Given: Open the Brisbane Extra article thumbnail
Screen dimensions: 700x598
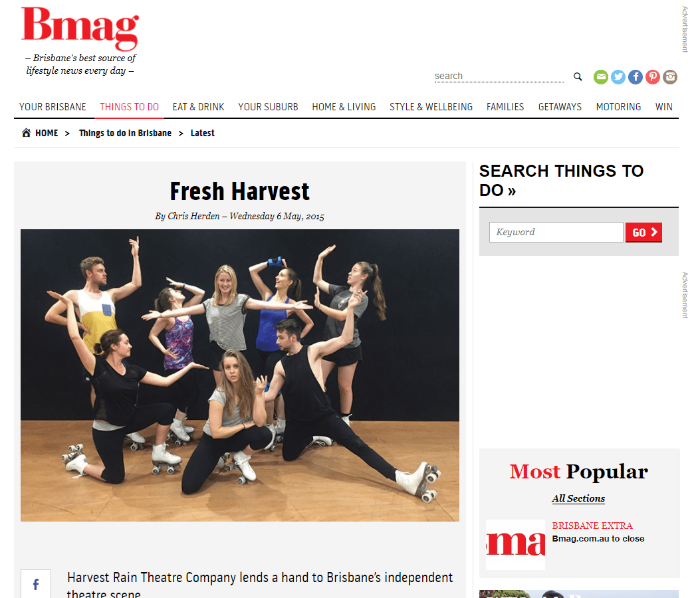Looking at the screenshot, I should (x=516, y=544).
